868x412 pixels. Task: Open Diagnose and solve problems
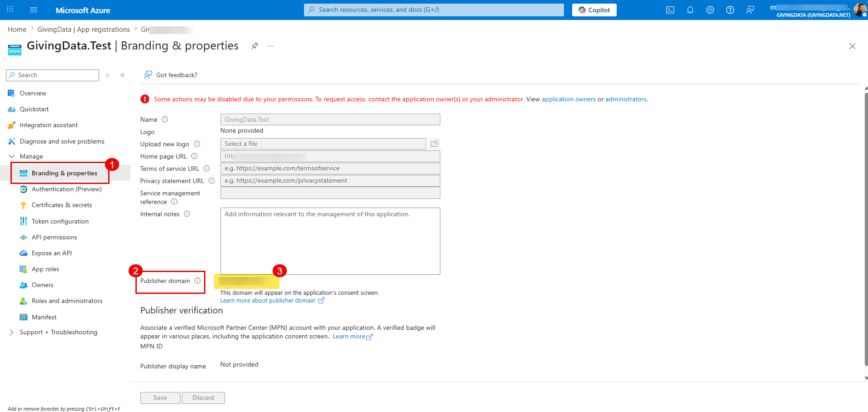pos(62,141)
